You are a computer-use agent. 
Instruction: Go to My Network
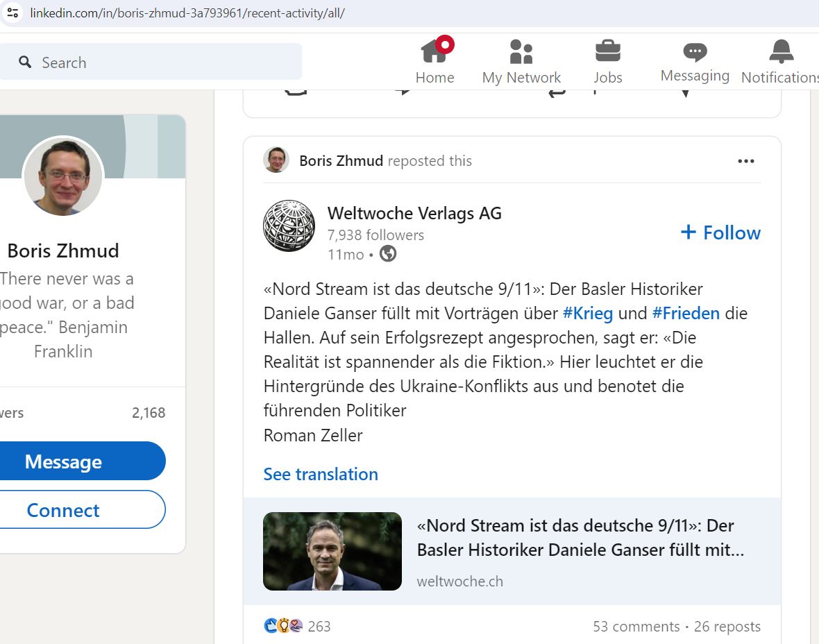point(521,61)
